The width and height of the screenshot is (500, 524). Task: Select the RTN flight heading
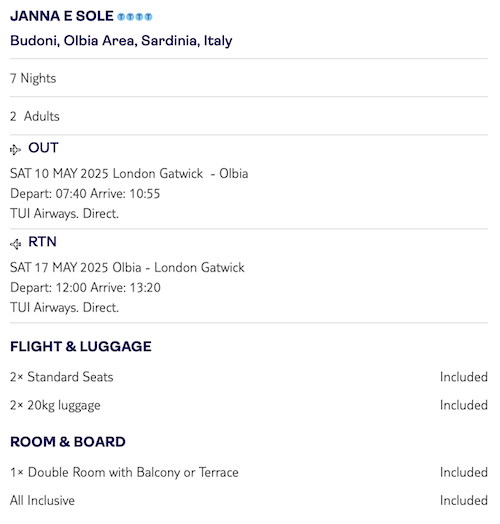pos(42,242)
